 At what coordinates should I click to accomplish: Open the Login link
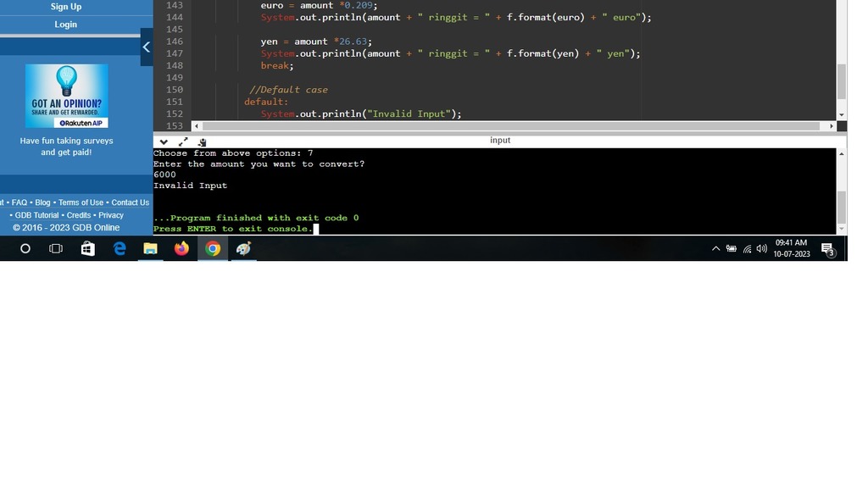click(x=66, y=25)
